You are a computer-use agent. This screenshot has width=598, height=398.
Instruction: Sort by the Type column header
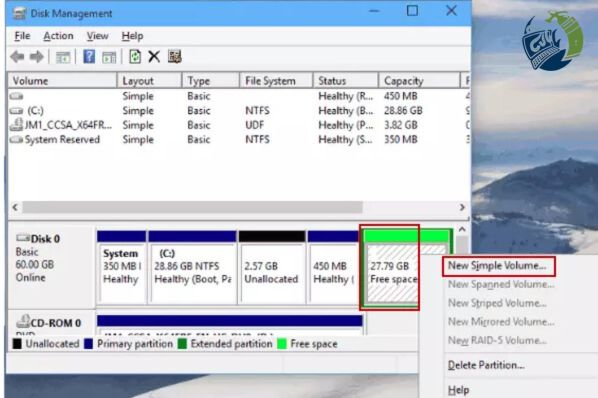coord(211,81)
